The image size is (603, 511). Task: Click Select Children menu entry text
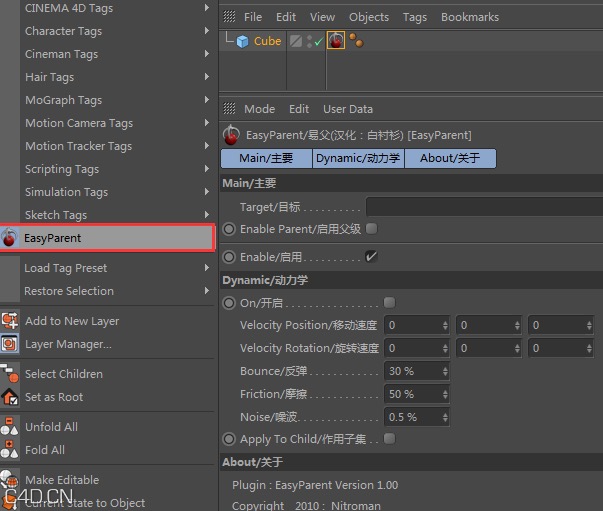click(64, 374)
